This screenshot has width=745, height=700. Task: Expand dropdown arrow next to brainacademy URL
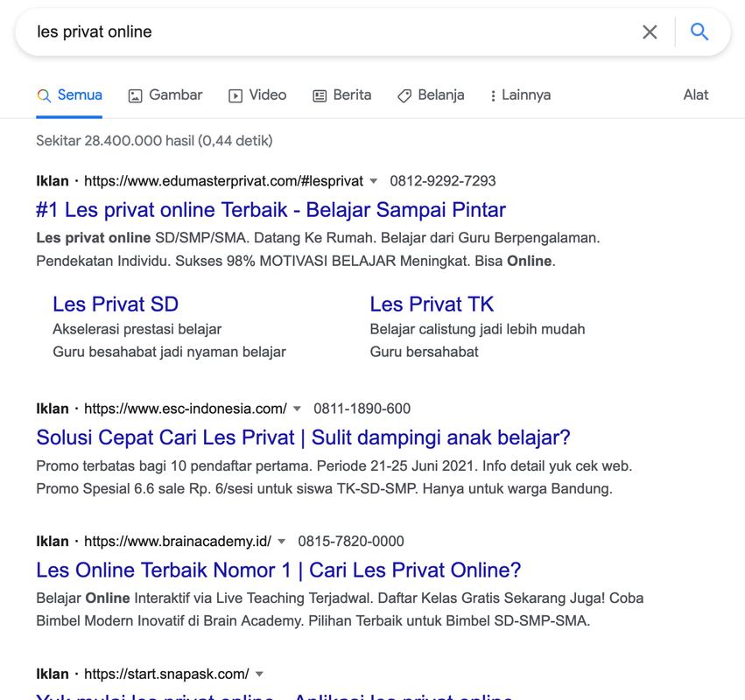(x=282, y=542)
